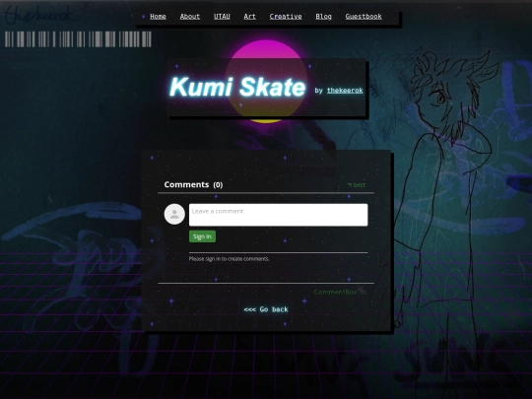Visit the Blog page

[323, 17]
